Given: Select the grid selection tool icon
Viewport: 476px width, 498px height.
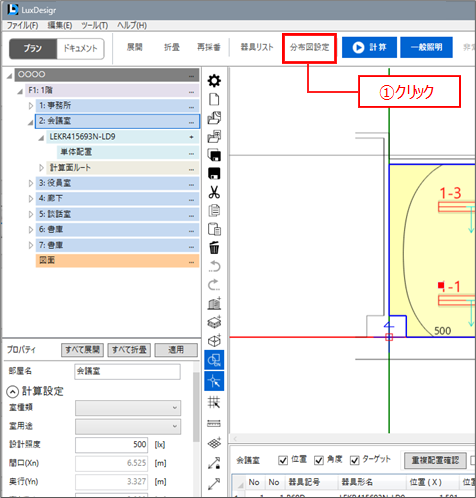Looking at the screenshot, I should tap(214, 403).
